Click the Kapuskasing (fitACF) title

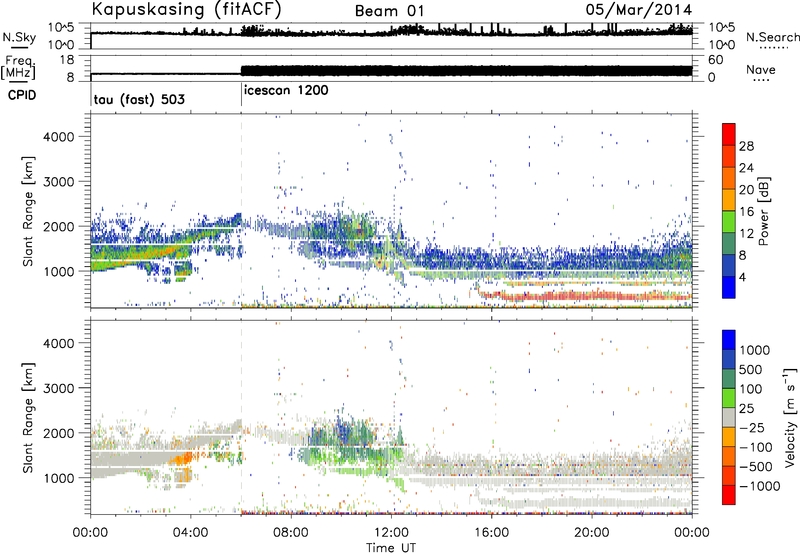click(186, 9)
